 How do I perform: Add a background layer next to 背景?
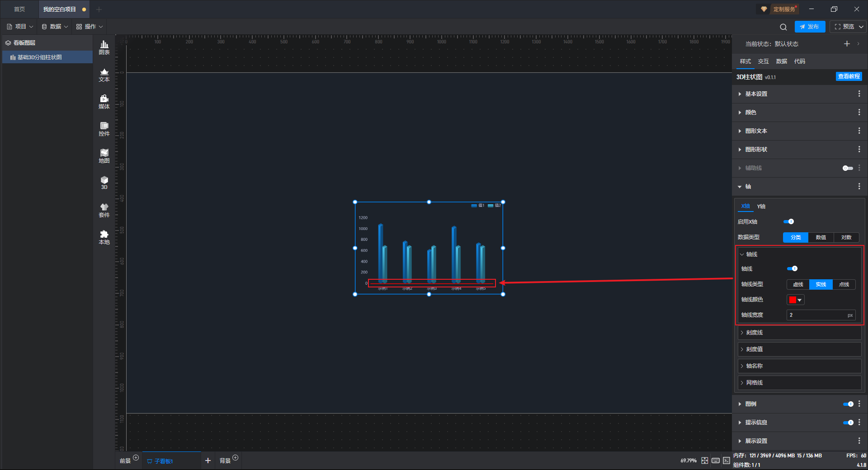coord(235,458)
